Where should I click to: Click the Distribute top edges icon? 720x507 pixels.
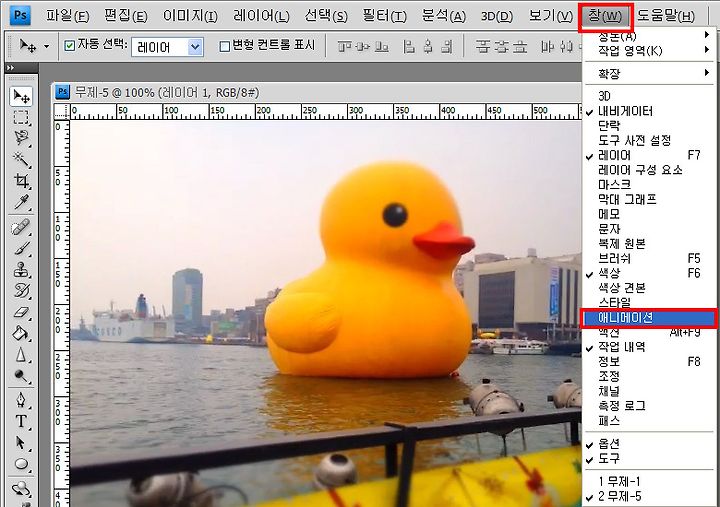point(482,46)
